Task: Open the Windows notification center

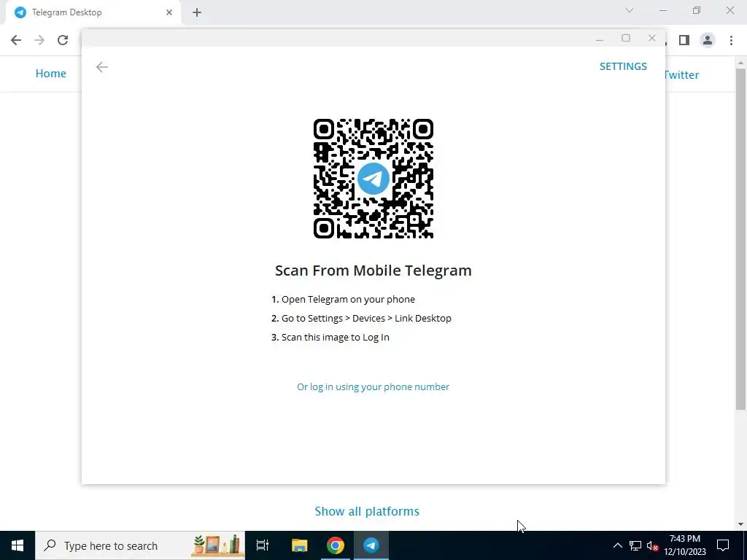Action: [x=723, y=545]
